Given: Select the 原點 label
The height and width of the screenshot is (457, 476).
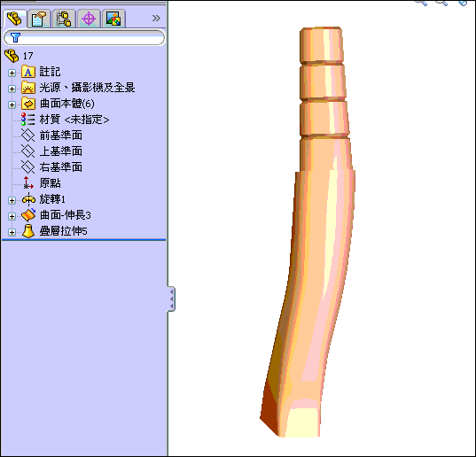Looking at the screenshot, I should (51, 183).
